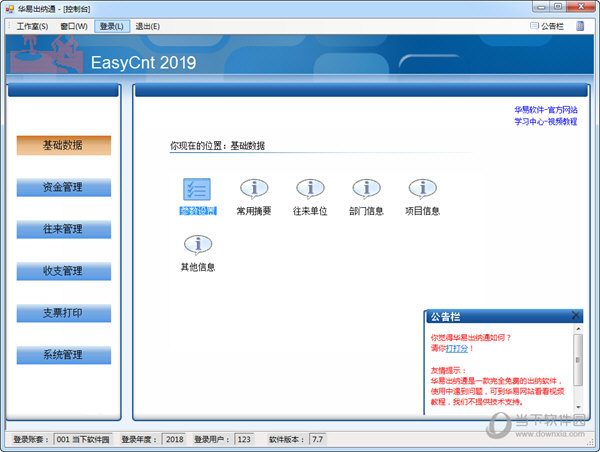Open the 常用摘要 icon
Image resolution: width=600 pixels, height=452 pixels.
coord(253,190)
